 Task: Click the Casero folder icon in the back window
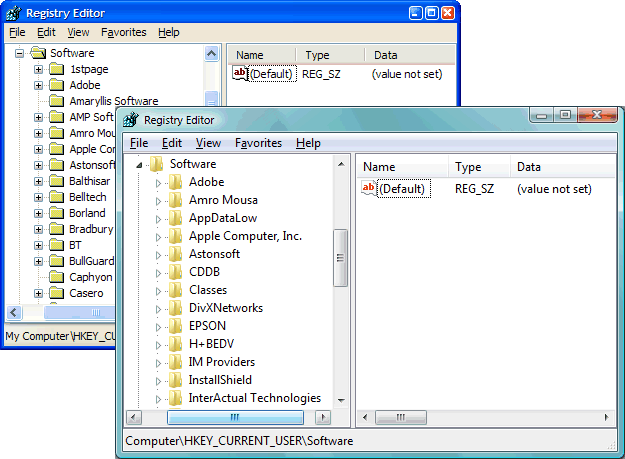click(56, 293)
